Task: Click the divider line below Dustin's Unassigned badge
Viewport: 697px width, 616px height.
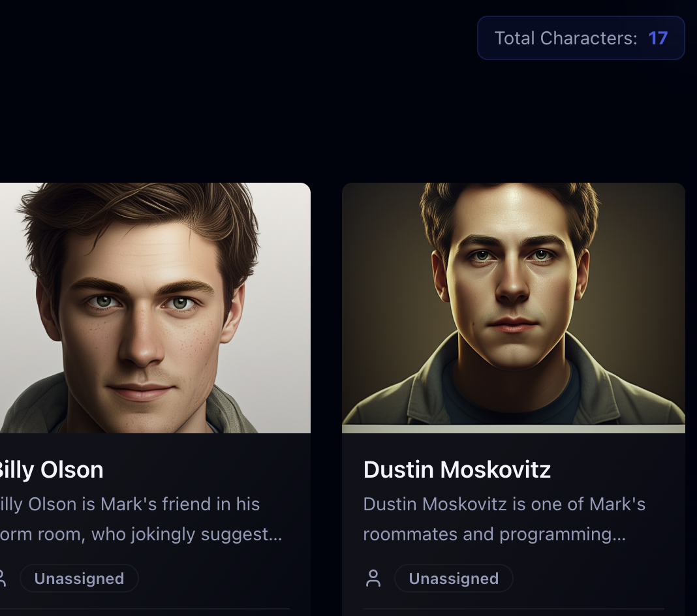Action: (x=514, y=608)
